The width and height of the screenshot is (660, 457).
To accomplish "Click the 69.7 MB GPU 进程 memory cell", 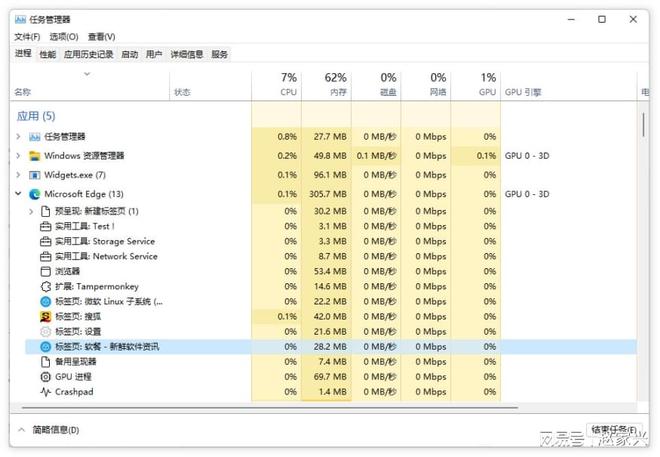I will 330,377.
